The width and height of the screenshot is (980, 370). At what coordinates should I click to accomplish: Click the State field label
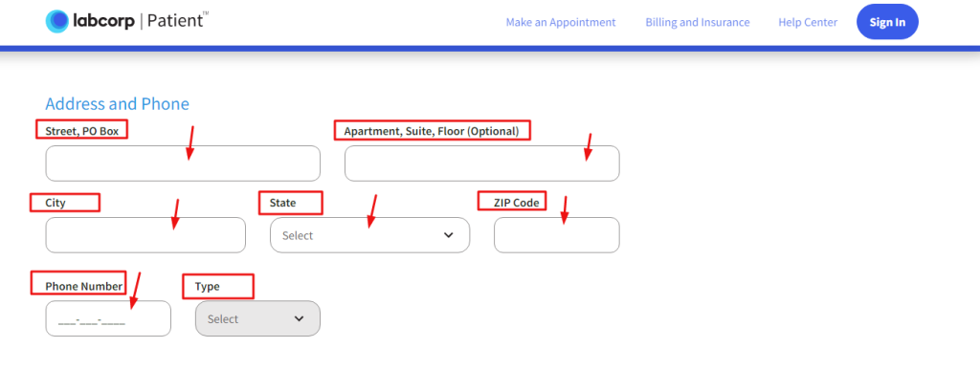click(x=282, y=203)
